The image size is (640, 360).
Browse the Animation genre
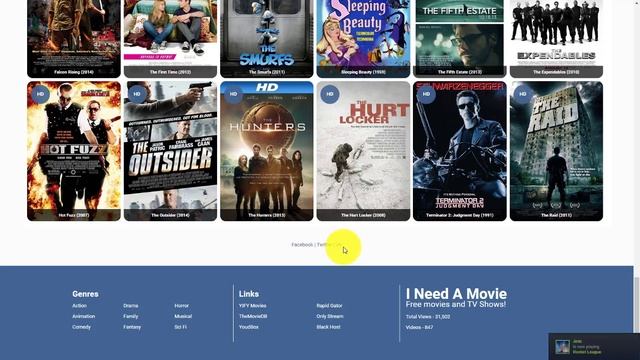(84, 316)
